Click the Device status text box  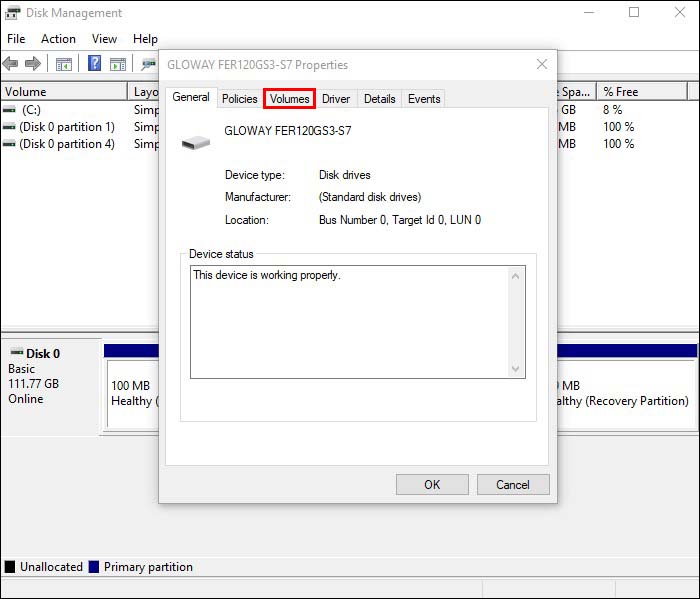pyautogui.click(x=358, y=322)
